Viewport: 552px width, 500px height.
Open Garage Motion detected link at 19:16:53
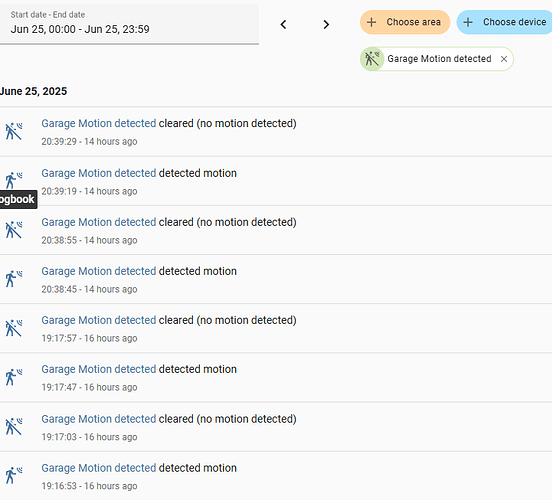pyautogui.click(x=99, y=468)
